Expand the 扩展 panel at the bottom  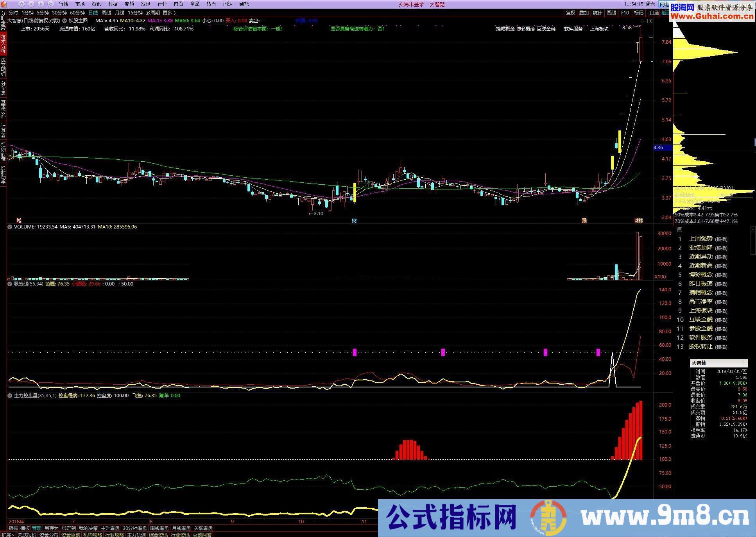pyautogui.click(x=7, y=535)
